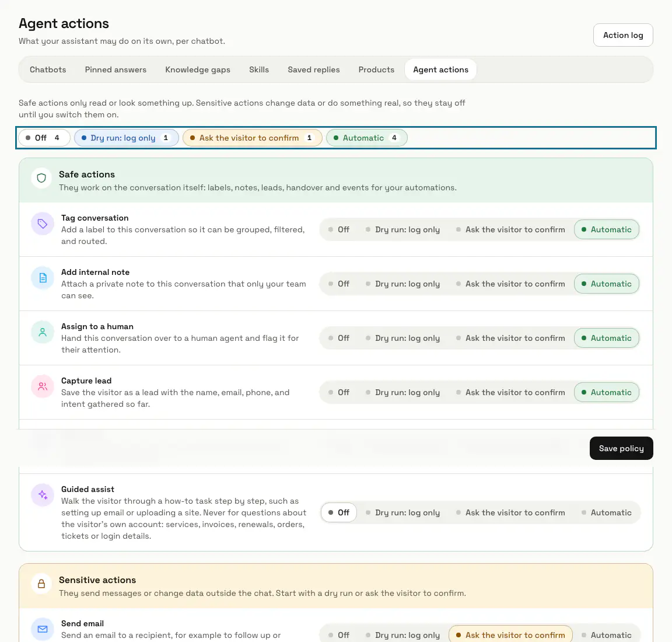Filter by Dry run: log only chip
Screen dimensions: 672x642
(x=127, y=138)
